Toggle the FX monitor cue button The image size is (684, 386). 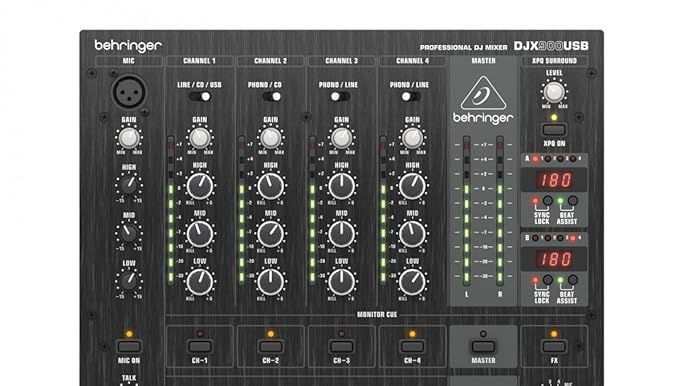[554, 347]
